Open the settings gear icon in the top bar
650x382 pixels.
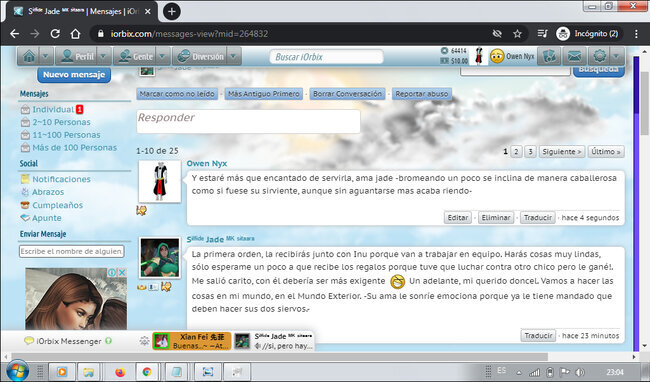(x=599, y=56)
